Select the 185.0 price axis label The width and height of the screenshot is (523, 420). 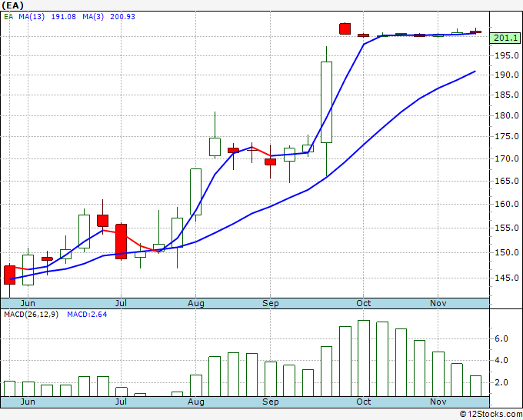coord(507,95)
